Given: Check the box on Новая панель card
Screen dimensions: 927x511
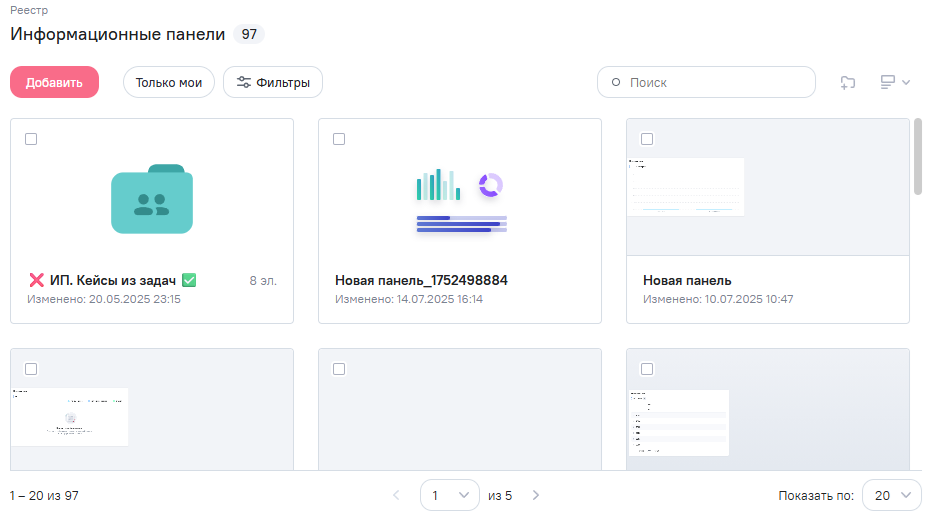Looking at the screenshot, I should click(x=647, y=139).
